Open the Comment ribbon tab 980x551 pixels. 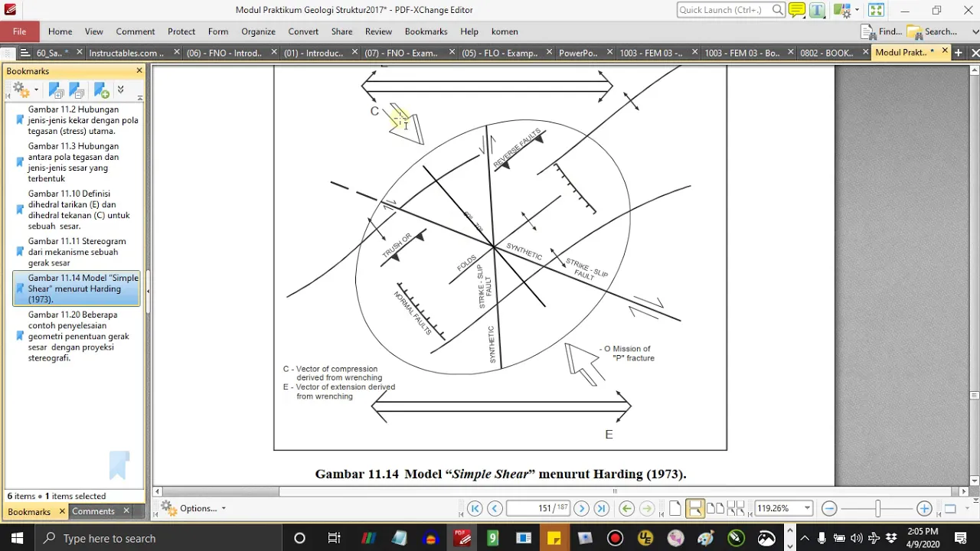point(136,31)
